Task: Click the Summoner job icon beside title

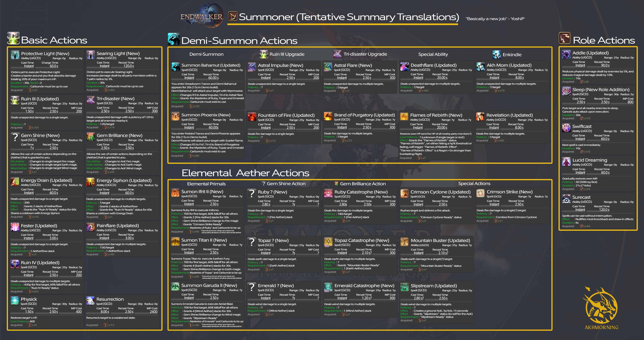Action: pyautogui.click(x=233, y=17)
